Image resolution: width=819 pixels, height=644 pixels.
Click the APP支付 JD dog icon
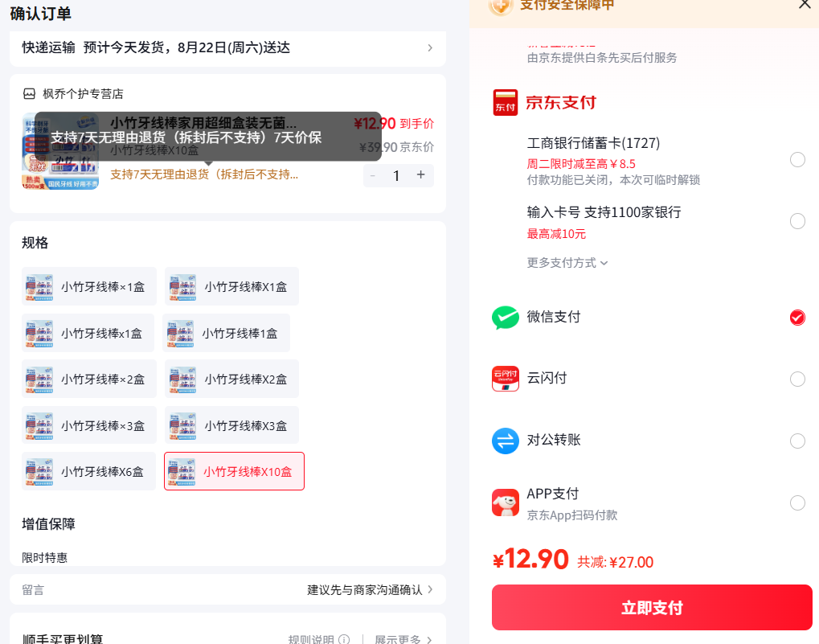[505, 502]
